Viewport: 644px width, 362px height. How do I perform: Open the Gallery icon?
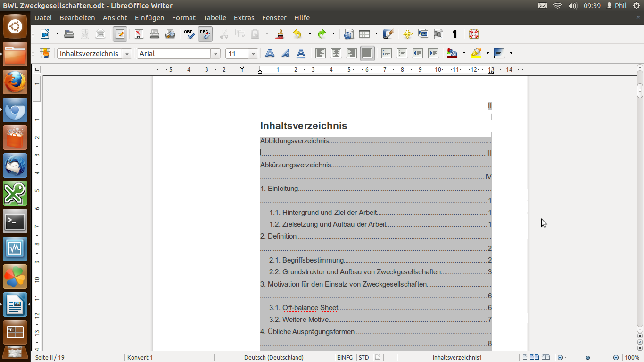click(x=423, y=34)
